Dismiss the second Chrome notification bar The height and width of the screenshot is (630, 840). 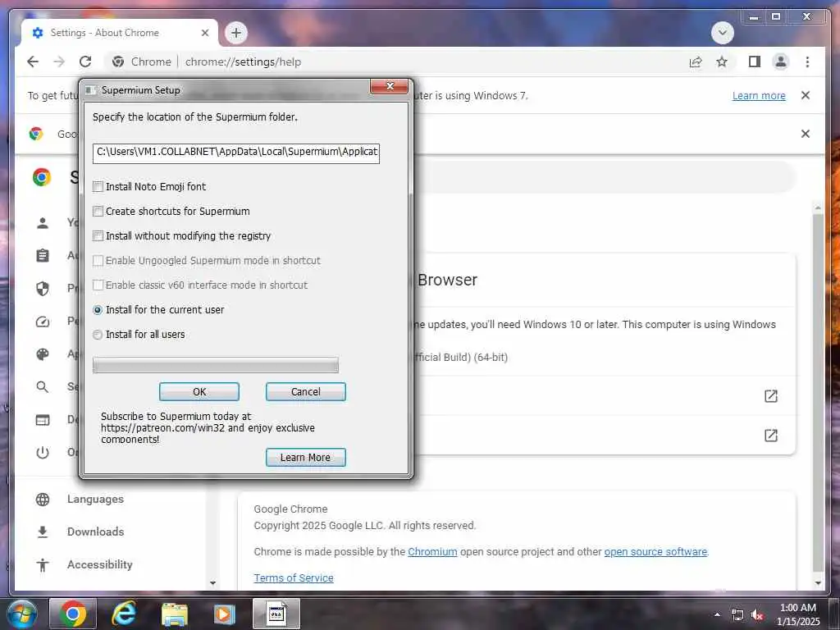(x=806, y=134)
